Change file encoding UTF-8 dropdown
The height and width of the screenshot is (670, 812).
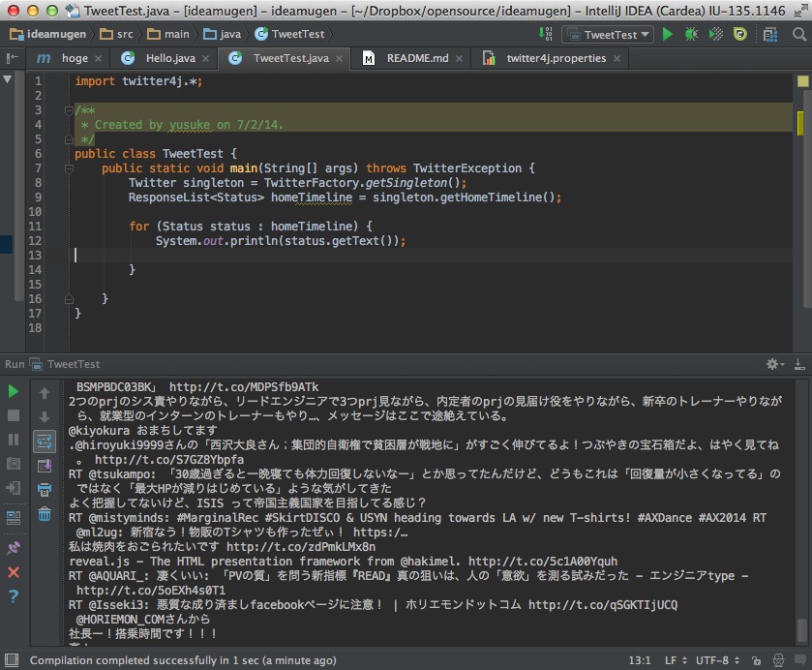tap(717, 660)
